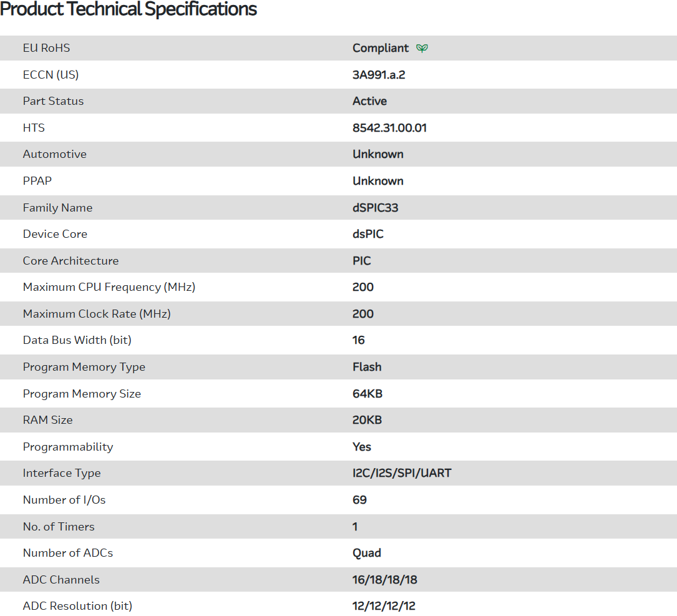This screenshot has width=677, height=616.
Task: Click the green leaf icon beside Compliant
Action: point(422,48)
